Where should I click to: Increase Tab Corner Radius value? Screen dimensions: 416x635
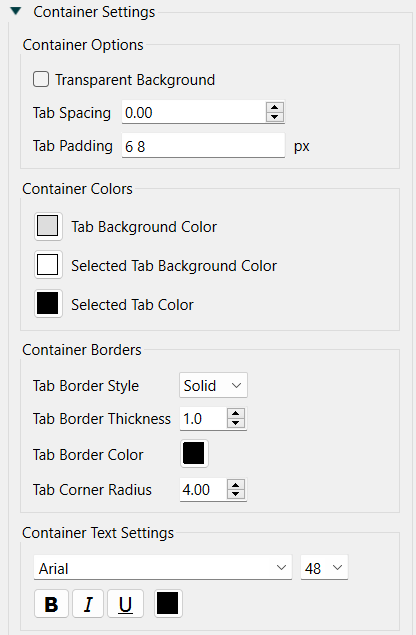pos(236,485)
